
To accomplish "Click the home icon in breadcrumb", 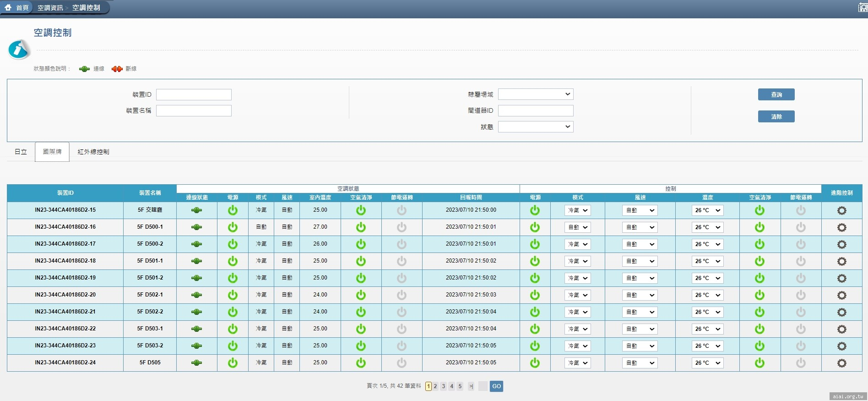I will point(8,7).
